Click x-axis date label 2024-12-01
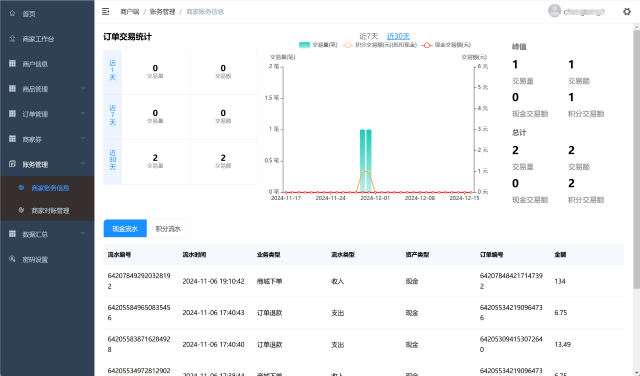640x376 pixels. [375, 198]
